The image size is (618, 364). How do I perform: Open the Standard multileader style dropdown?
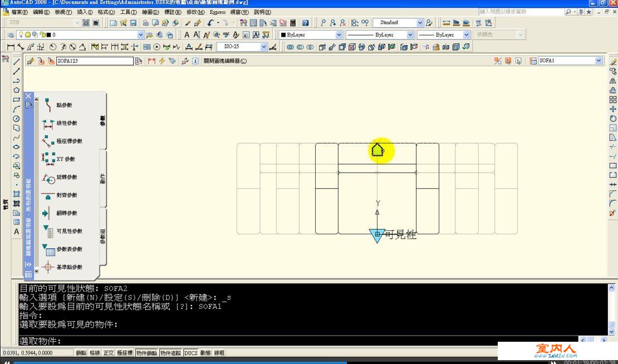tap(420, 23)
